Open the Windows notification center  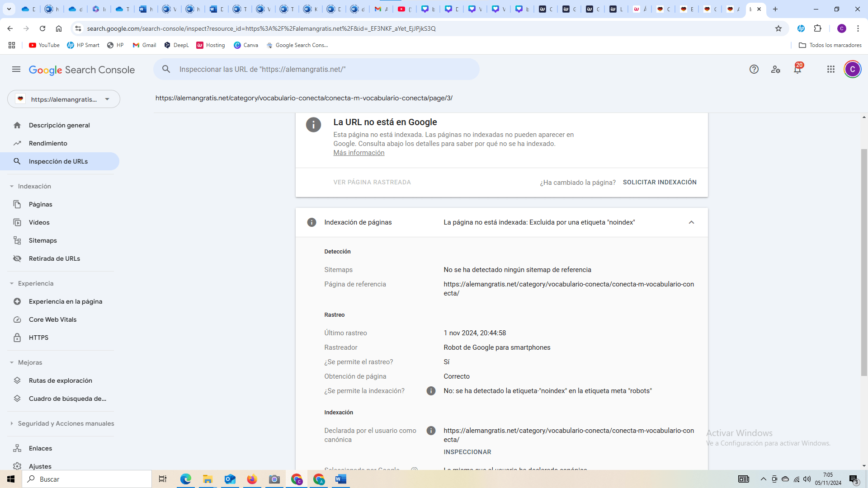pyautogui.click(x=854, y=479)
